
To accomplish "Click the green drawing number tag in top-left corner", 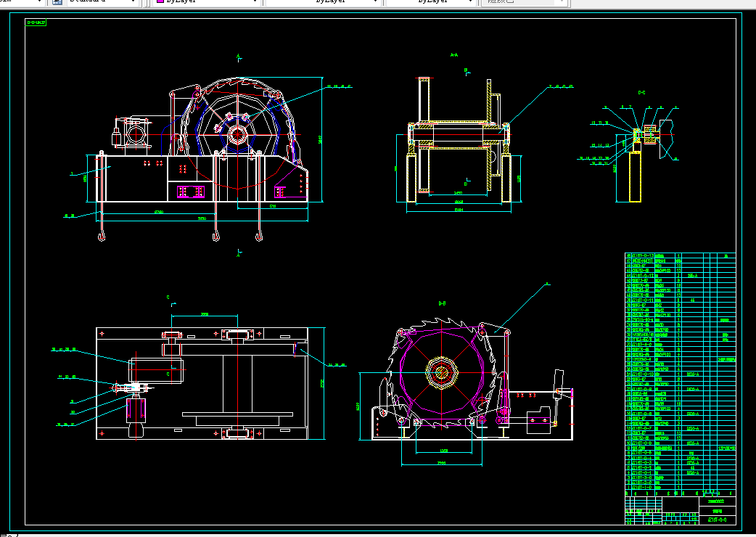I will click(x=36, y=22).
